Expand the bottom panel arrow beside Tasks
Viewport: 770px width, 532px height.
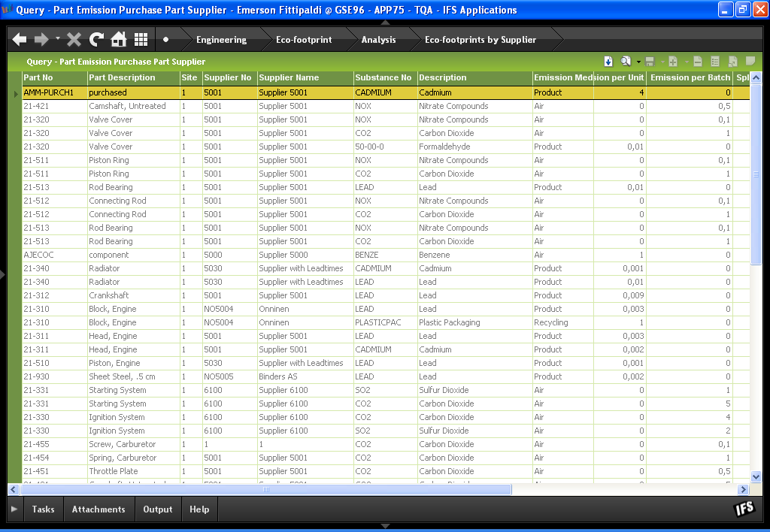pos(14,509)
